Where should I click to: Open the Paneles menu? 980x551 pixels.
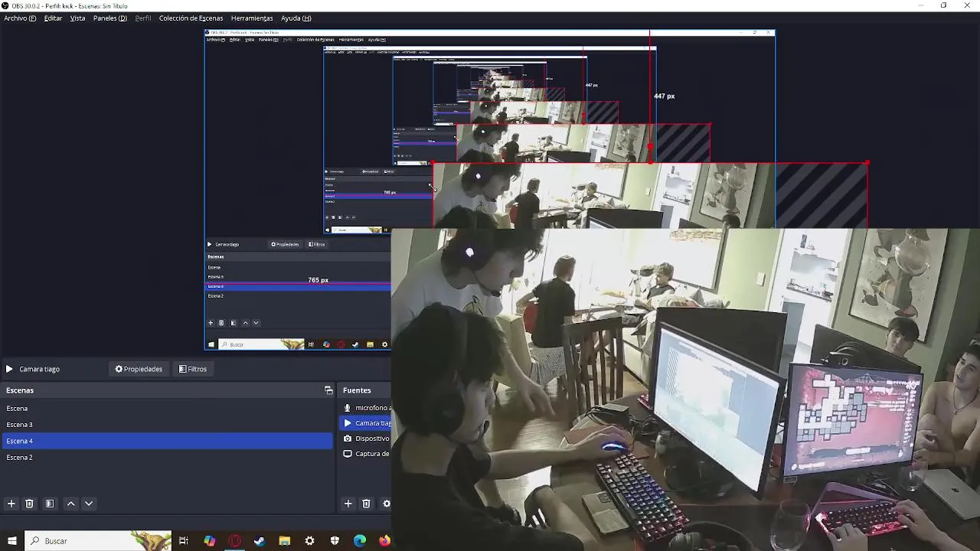click(x=110, y=18)
